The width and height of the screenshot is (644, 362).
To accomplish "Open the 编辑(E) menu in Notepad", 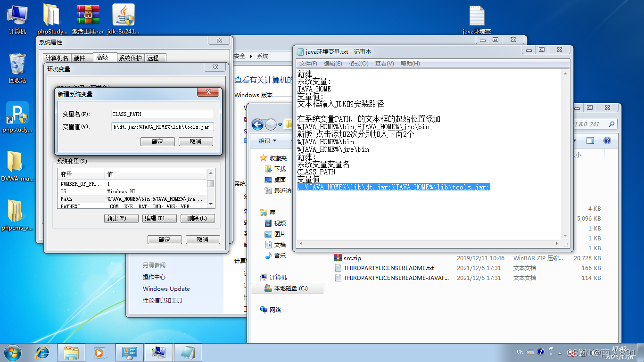I will pos(333,64).
